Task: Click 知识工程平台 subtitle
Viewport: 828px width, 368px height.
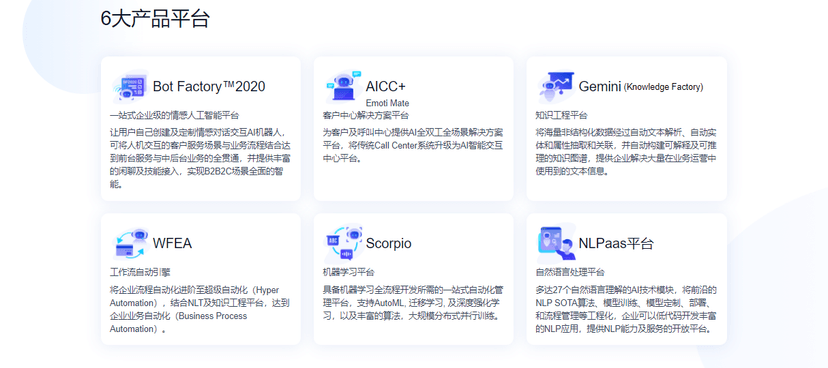Action: pos(561,115)
